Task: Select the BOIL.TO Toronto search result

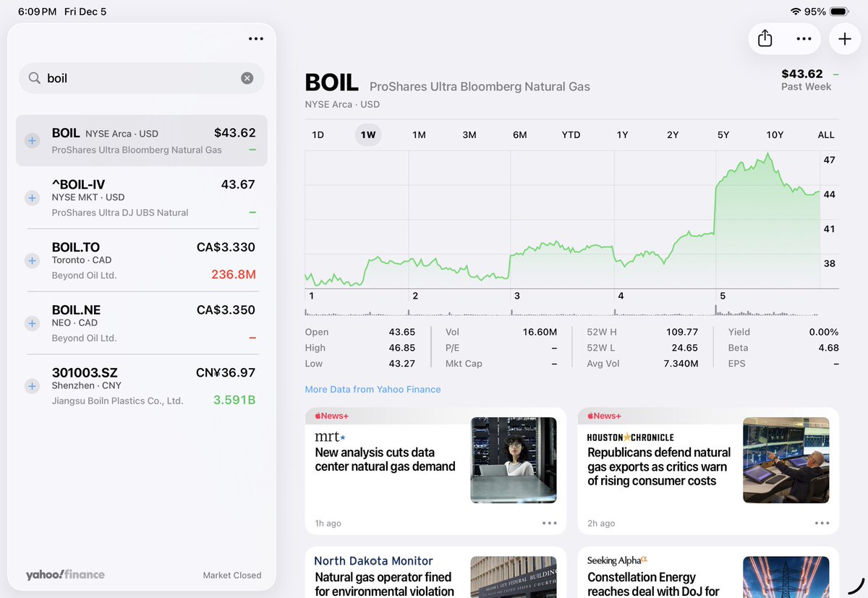Action: pyautogui.click(x=142, y=260)
